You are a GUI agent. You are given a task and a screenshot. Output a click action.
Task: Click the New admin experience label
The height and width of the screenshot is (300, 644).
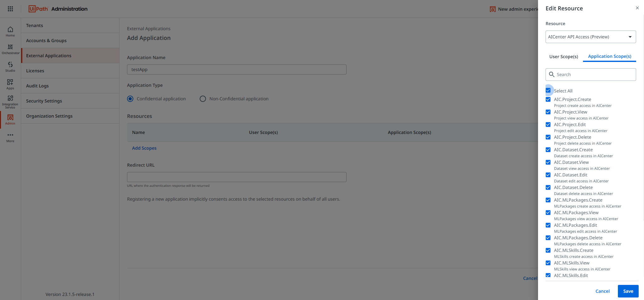tap(518, 9)
